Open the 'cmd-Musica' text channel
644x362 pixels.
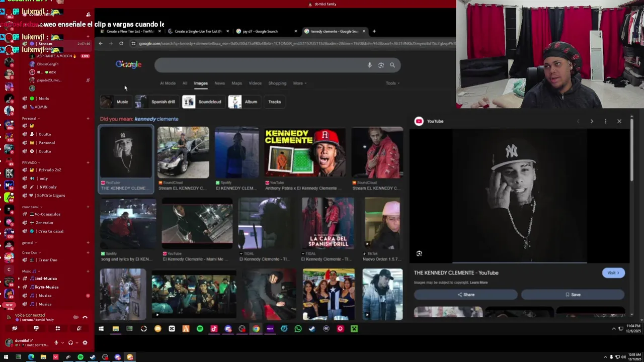(45, 279)
